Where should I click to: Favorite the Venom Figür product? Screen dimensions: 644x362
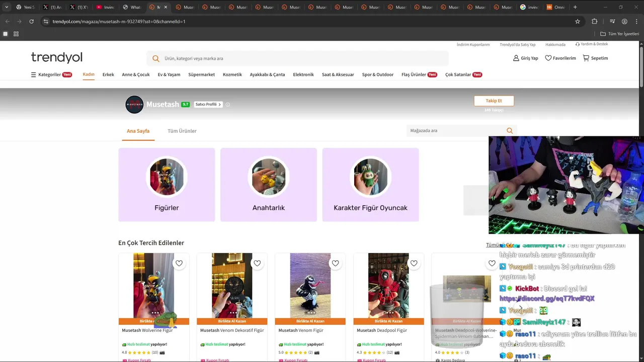[x=336, y=263]
